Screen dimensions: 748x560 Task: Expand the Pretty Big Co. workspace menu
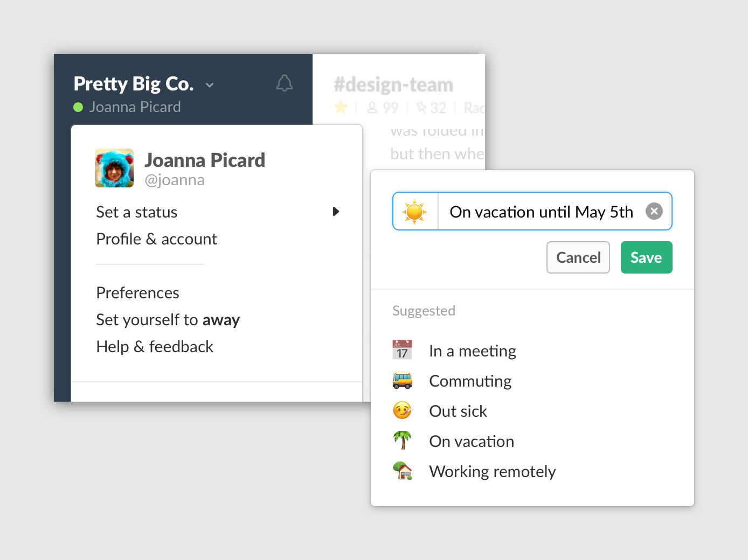(210, 85)
